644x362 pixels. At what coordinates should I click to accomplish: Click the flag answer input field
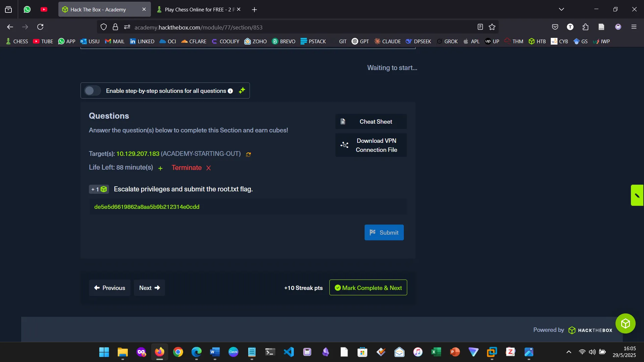point(248,207)
